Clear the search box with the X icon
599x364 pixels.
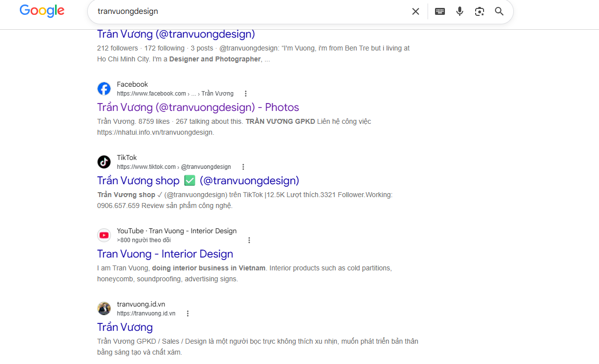(416, 11)
